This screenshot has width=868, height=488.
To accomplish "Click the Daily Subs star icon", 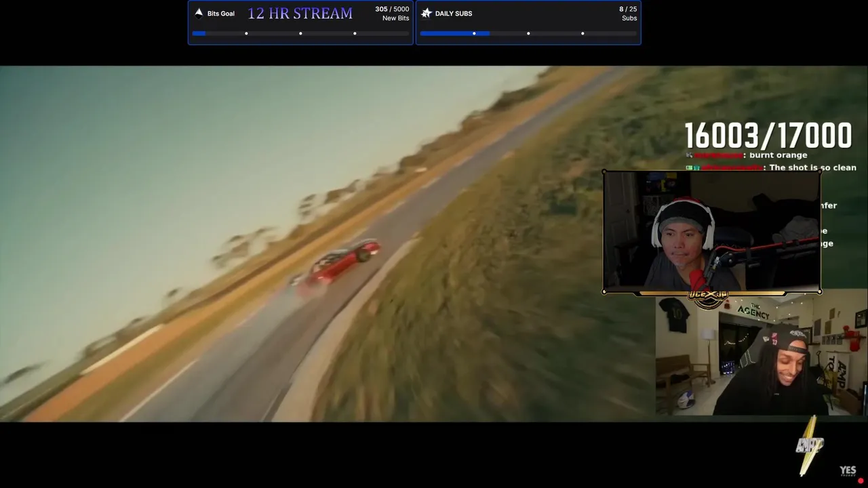I will point(427,13).
